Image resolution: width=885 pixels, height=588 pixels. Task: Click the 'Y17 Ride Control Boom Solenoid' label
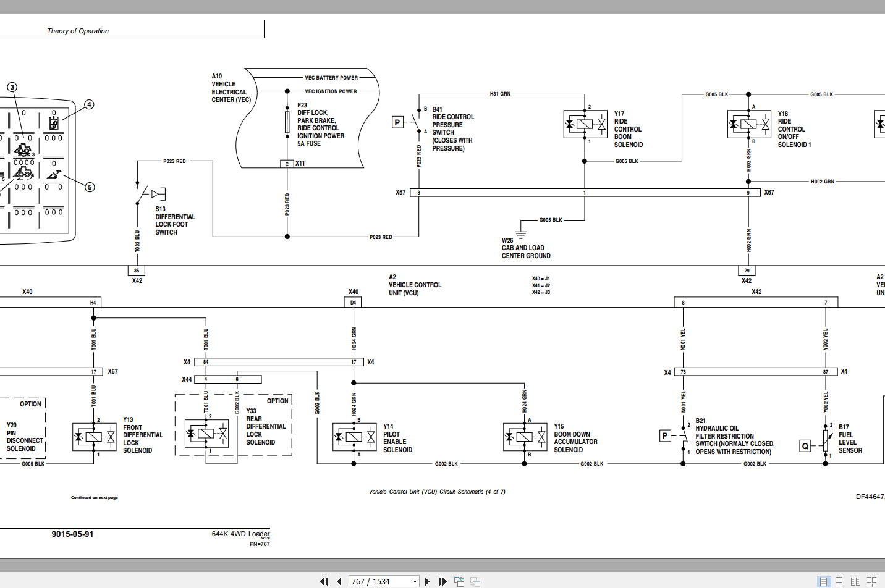pos(629,129)
